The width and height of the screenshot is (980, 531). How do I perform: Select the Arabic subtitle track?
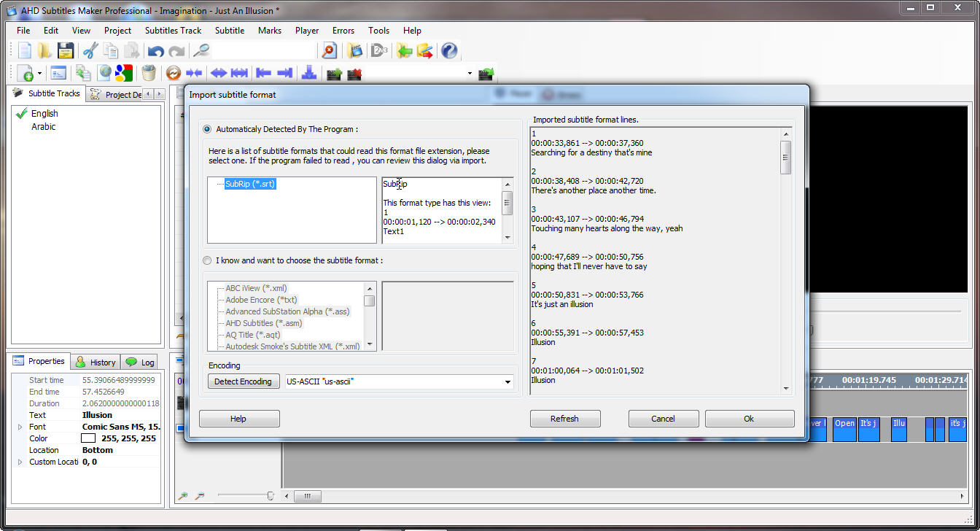(x=43, y=126)
